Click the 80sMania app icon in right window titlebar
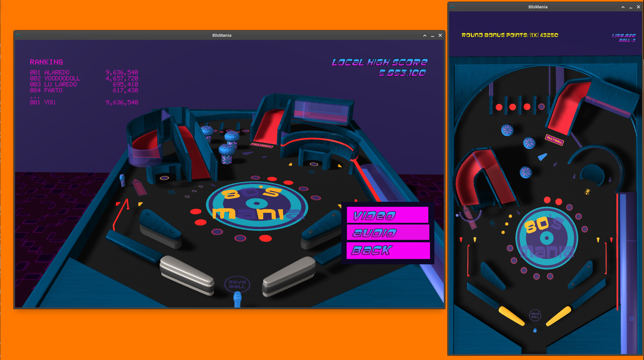Viewport: 644px width, 360px height. click(452, 7)
